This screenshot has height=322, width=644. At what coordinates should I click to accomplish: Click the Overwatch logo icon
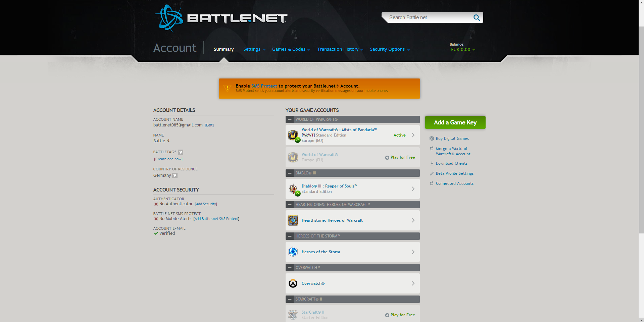click(293, 283)
